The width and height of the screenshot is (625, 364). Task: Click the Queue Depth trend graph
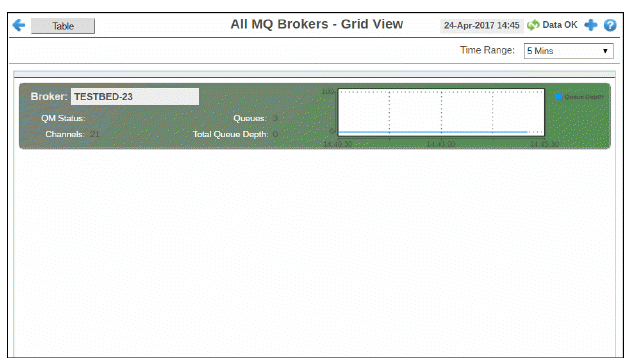[x=441, y=112]
